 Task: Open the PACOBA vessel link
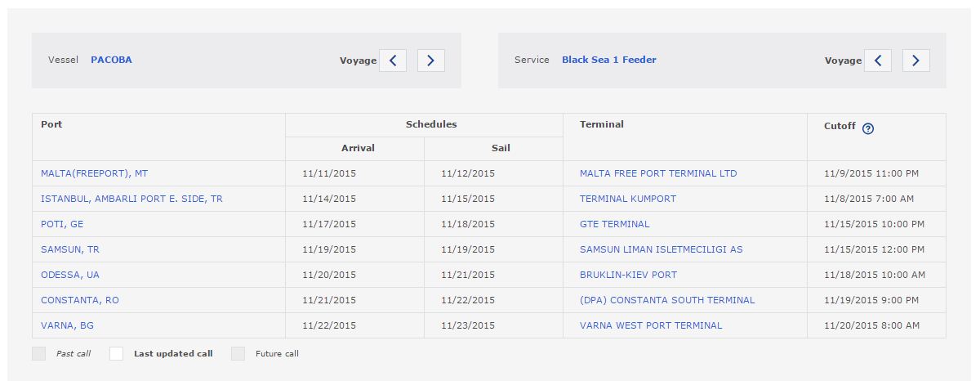[x=111, y=60]
